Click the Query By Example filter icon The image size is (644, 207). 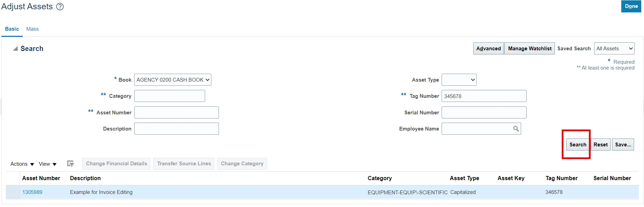[70, 164]
